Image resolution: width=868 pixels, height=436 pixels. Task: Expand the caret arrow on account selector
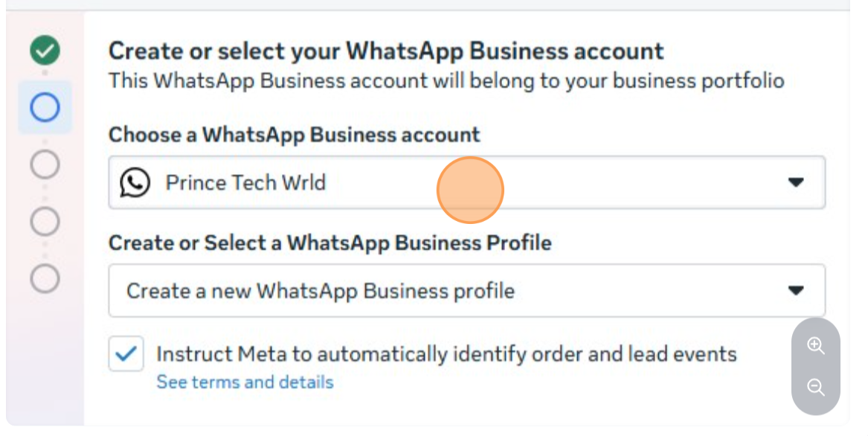pos(796,182)
